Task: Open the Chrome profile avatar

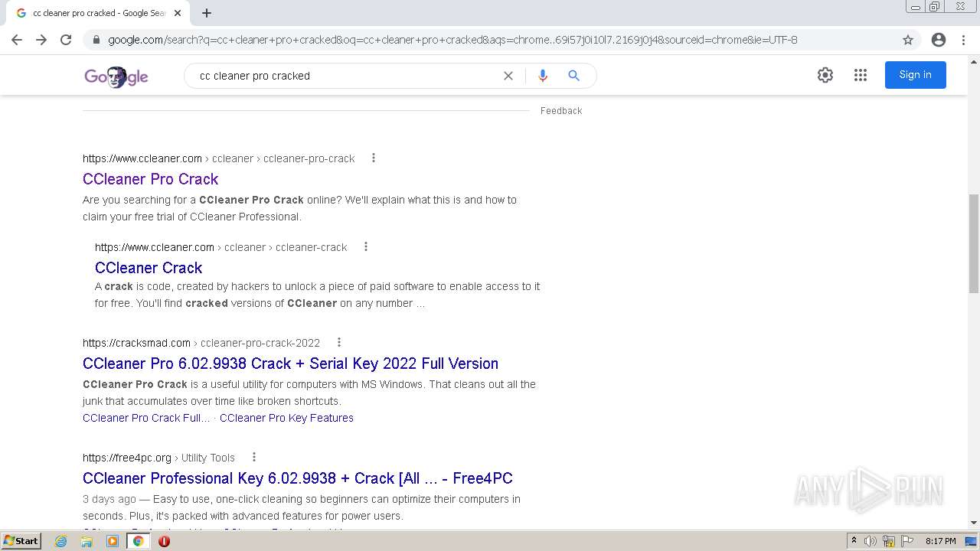Action: [939, 40]
